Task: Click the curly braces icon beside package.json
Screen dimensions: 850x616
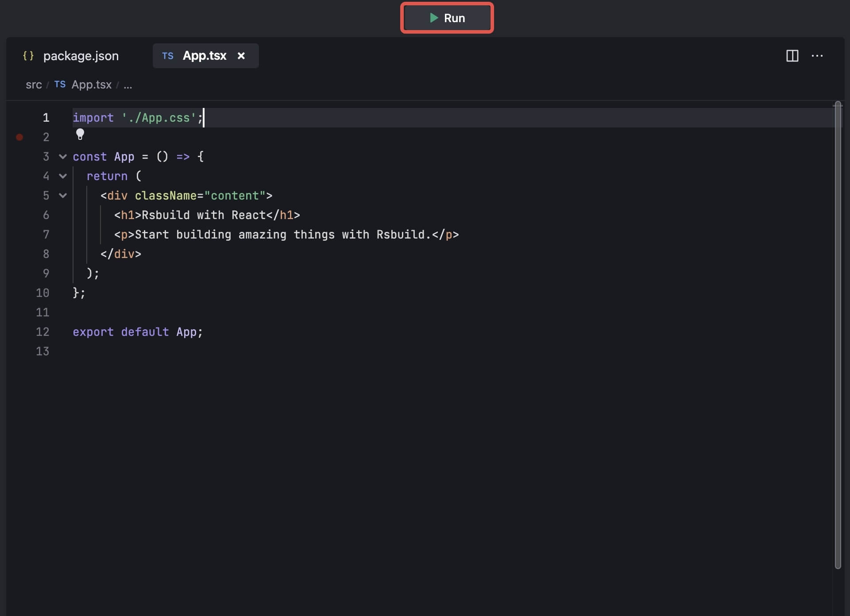Action: (x=28, y=56)
